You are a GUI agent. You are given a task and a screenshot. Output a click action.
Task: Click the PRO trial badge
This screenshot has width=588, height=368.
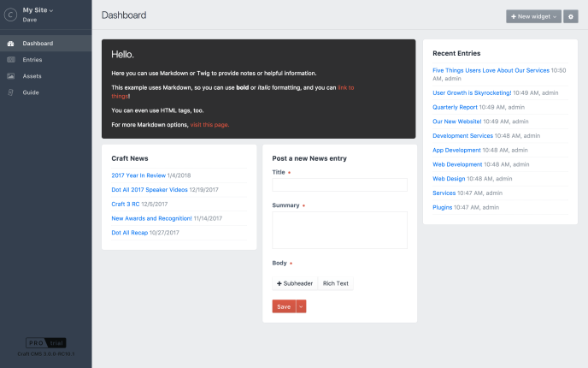tap(46, 343)
